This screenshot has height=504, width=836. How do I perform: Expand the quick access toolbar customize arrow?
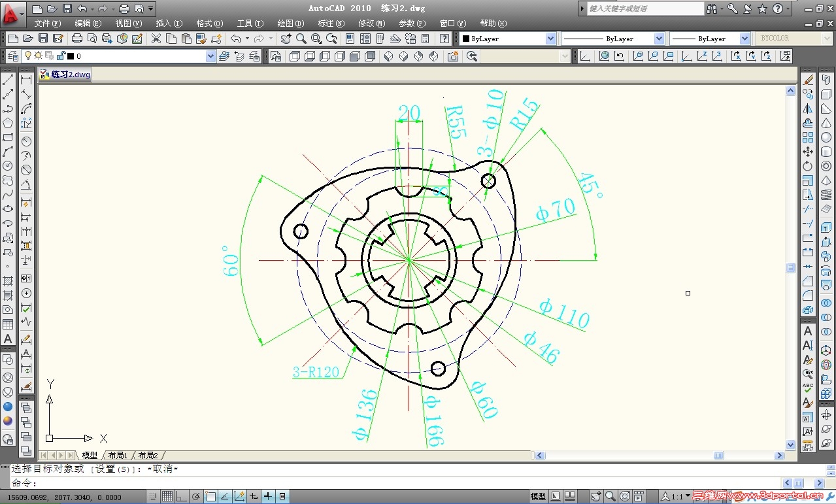pos(152,9)
